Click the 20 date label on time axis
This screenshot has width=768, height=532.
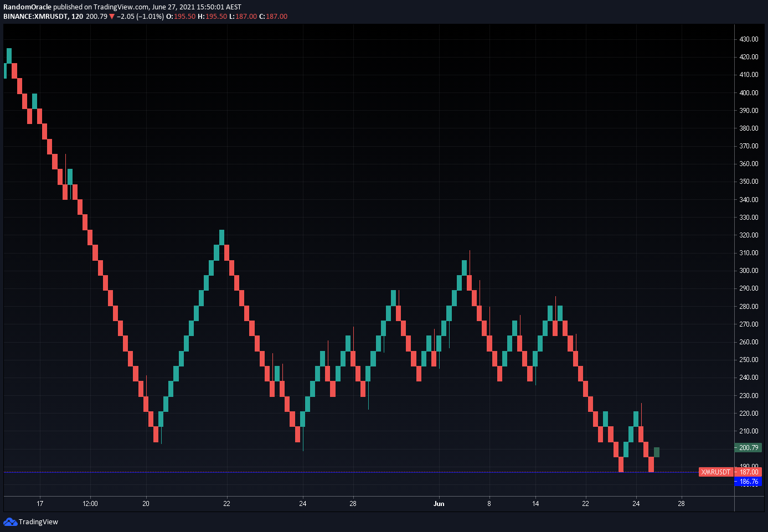point(146,504)
